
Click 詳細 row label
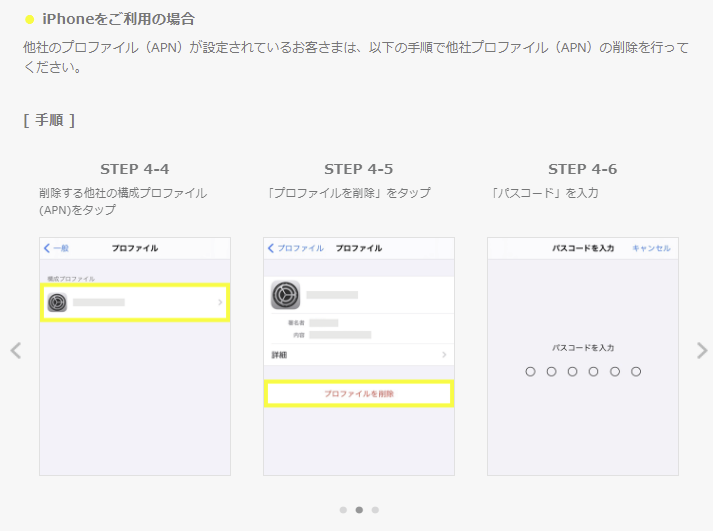[x=279, y=355]
